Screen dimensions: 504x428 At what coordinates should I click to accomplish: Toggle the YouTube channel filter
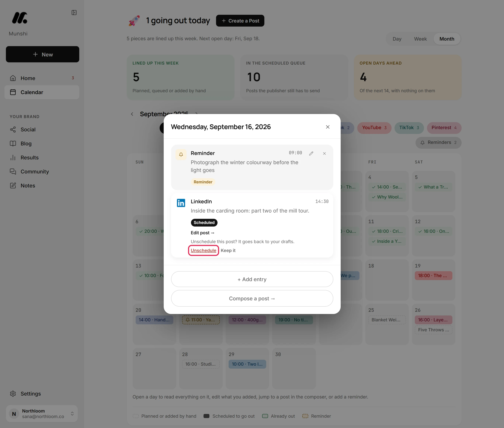[374, 128]
